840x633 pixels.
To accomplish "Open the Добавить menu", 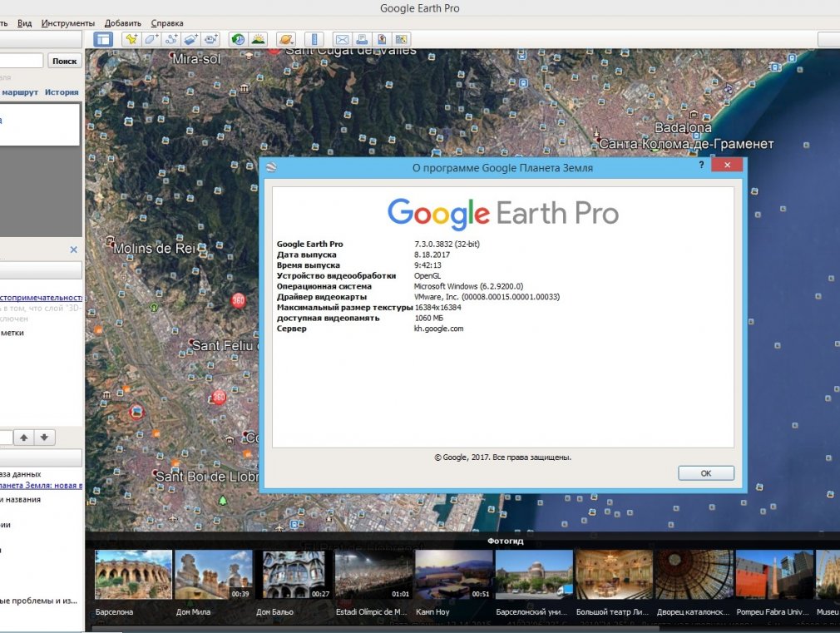I will [123, 23].
